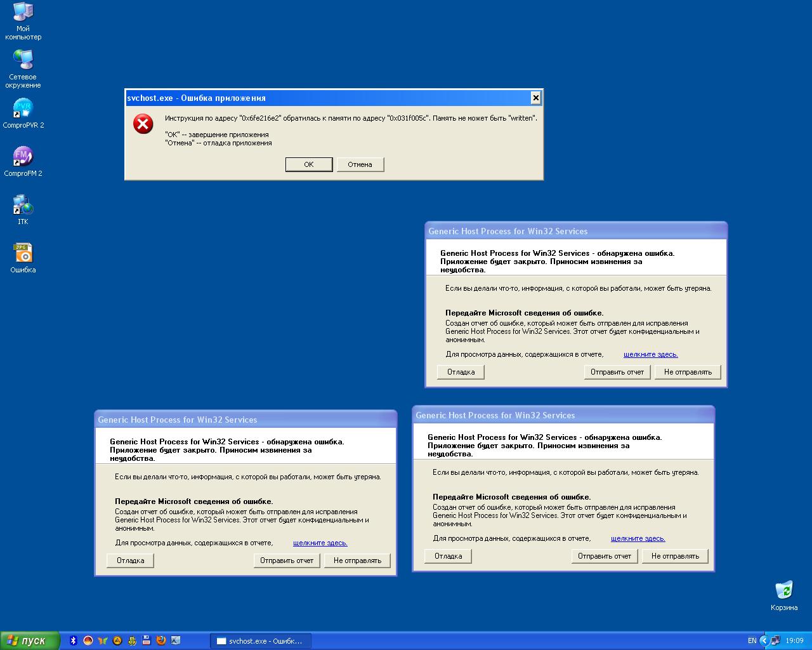Launch the ComproPVR 2 shortcut

click(x=23, y=109)
